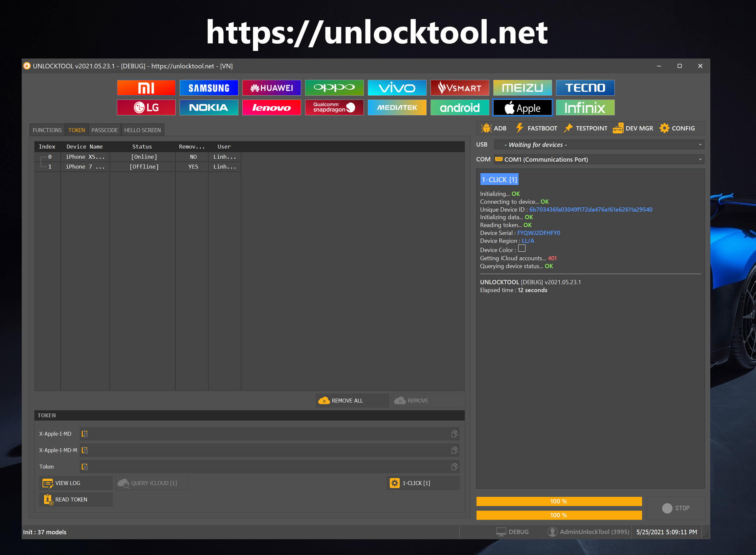Choose the Vsmart brand tile
The image size is (756, 555).
click(460, 88)
